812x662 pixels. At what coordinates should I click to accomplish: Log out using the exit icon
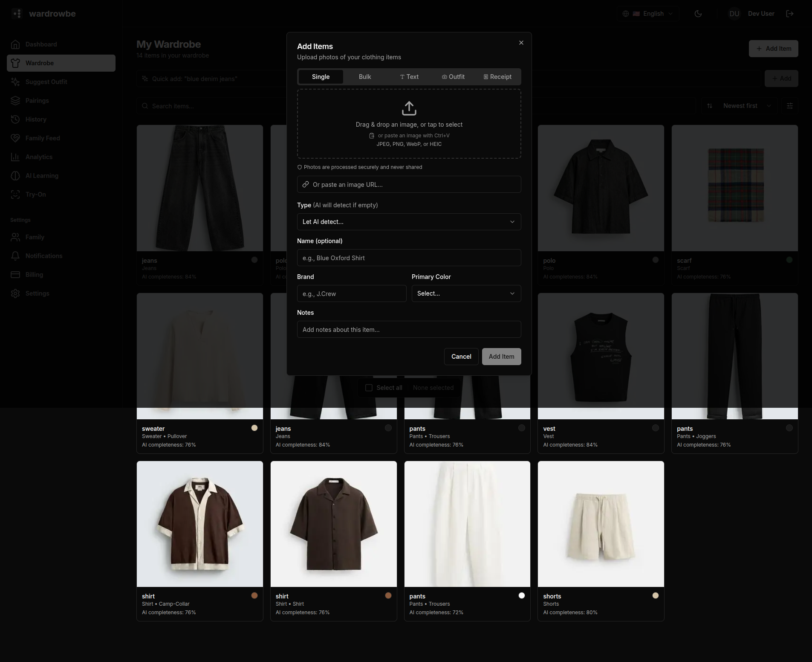tap(789, 14)
